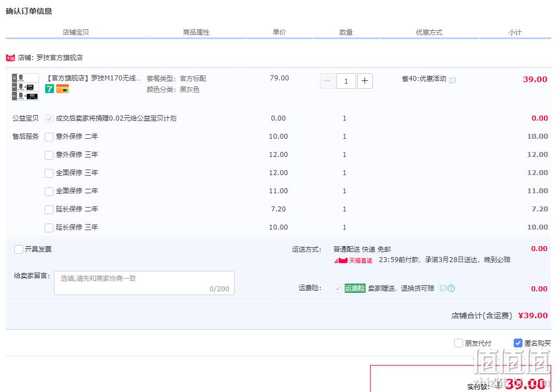Click the 普通配送 快递 免邮 shipping text
The height and width of the screenshot is (392, 555).
coord(362,249)
